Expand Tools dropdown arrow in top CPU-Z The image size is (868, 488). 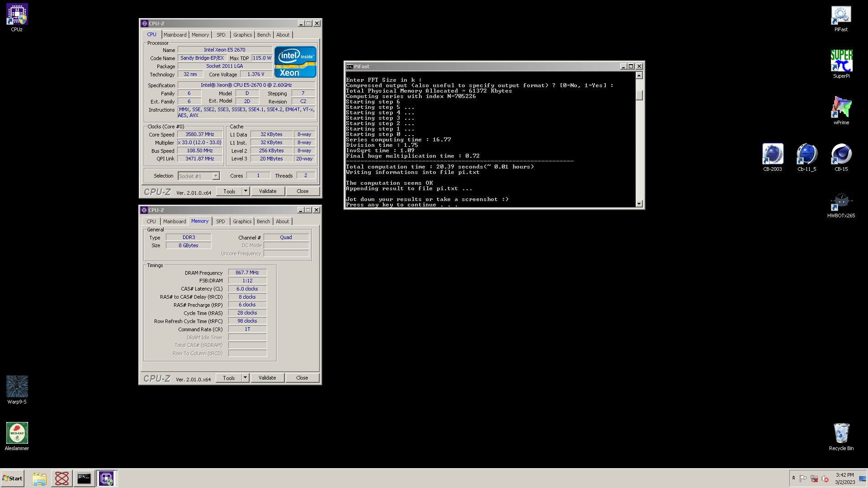245,191
